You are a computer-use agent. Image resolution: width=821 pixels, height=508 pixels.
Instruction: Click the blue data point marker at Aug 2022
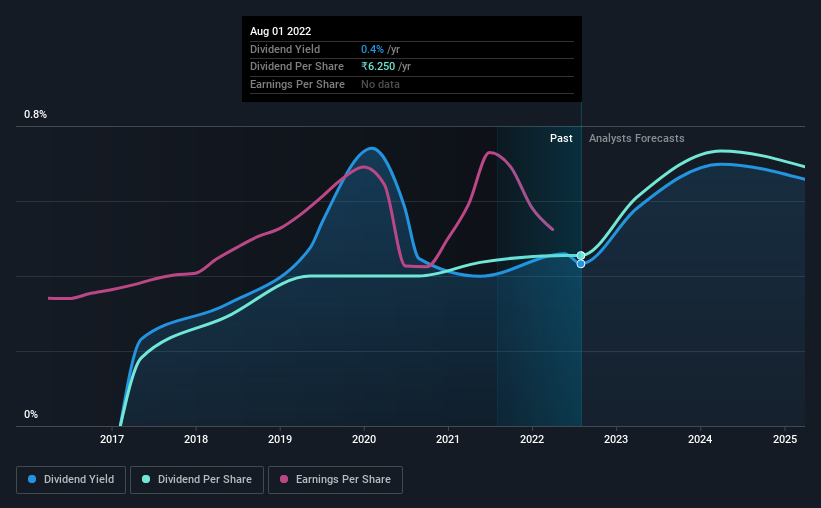[x=581, y=264]
